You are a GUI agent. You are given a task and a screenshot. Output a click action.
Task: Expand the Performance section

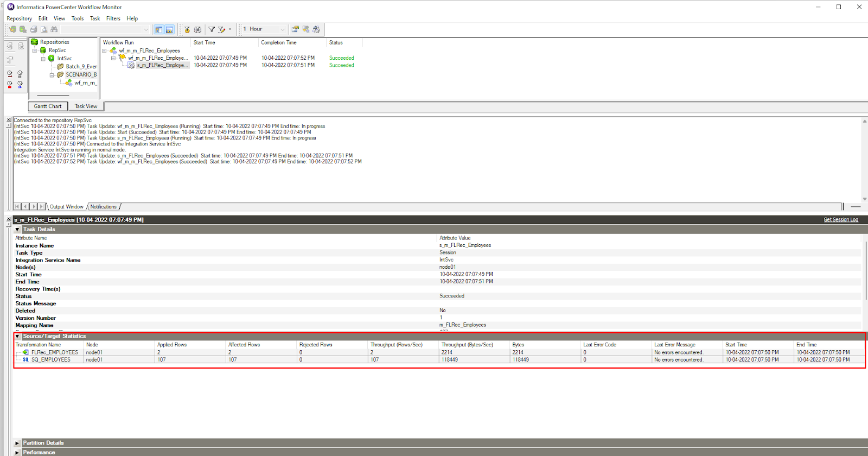pos(17,452)
